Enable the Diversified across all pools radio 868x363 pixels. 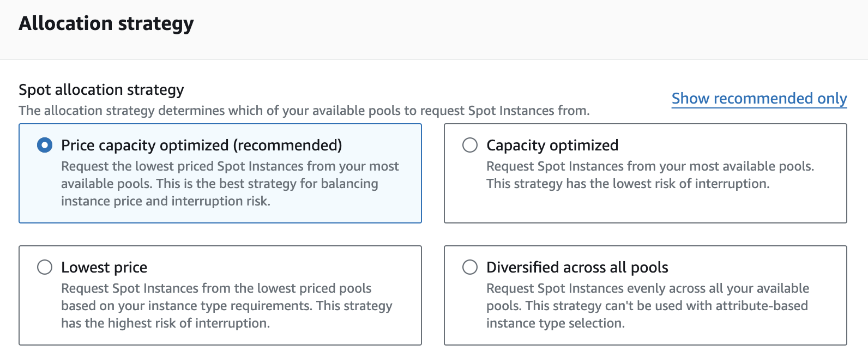pos(470,268)
